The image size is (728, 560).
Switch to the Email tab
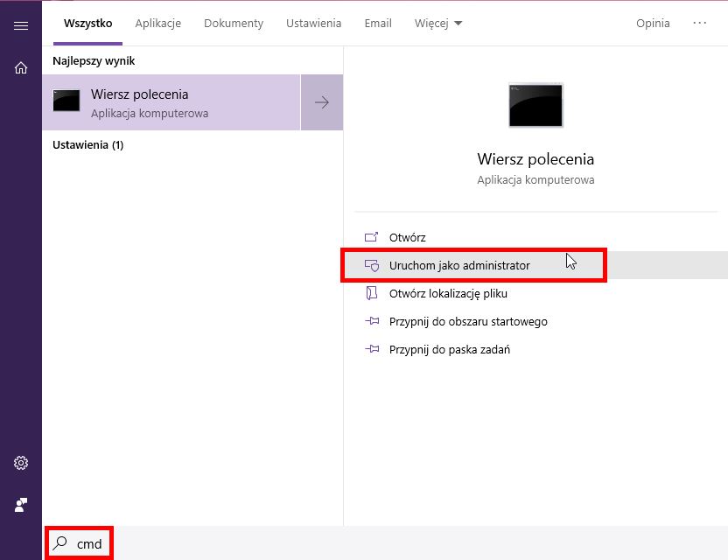pos(378,24)
